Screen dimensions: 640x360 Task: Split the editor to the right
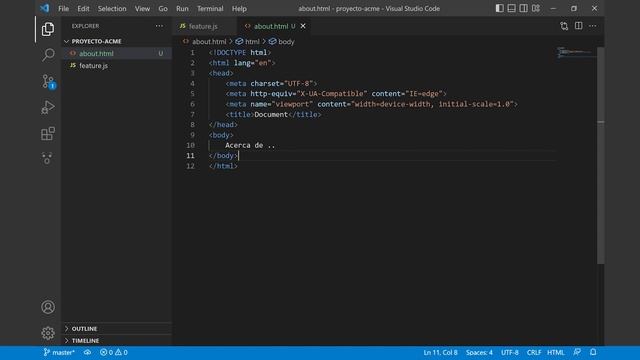click(578, 26)
